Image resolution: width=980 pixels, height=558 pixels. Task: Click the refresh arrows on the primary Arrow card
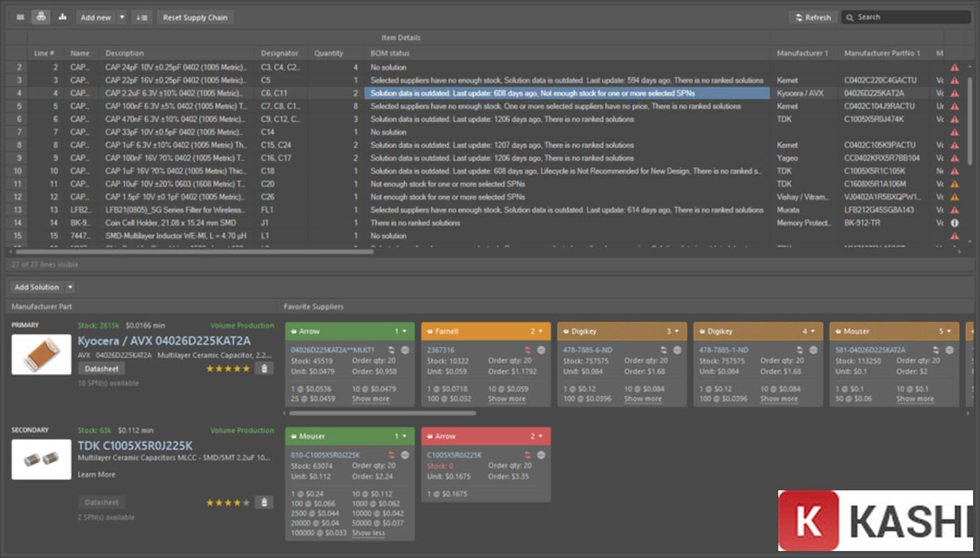392,350
